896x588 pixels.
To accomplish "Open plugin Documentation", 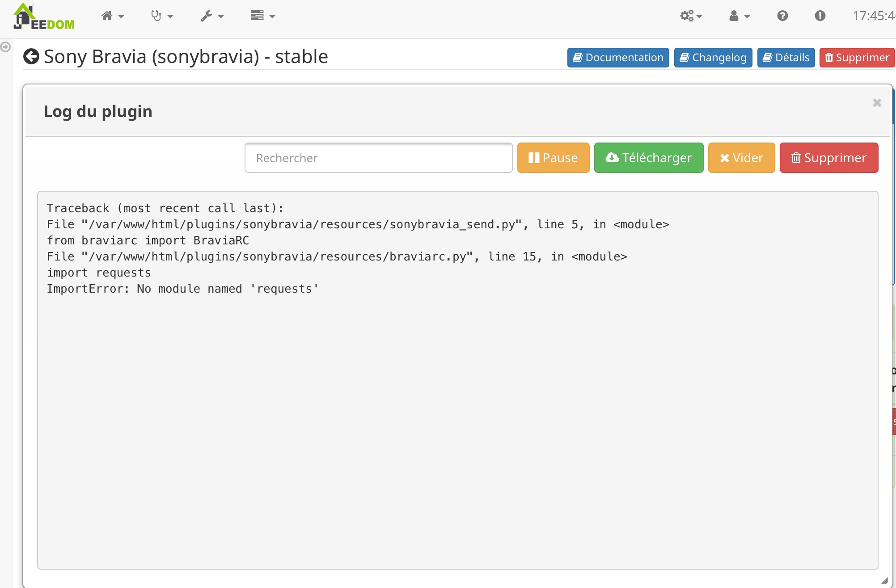I will [x=618, y=58].
